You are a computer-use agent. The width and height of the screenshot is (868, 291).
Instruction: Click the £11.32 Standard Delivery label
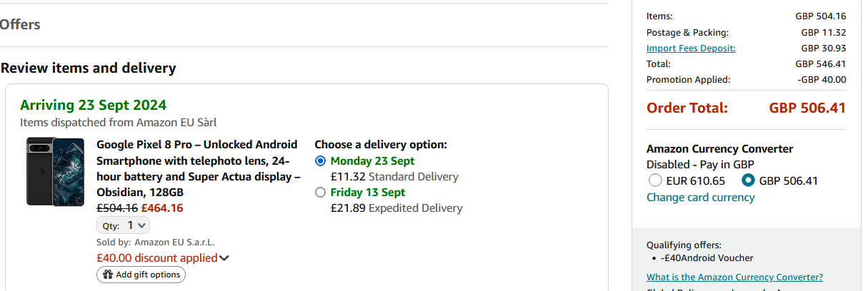coord(394,177)
